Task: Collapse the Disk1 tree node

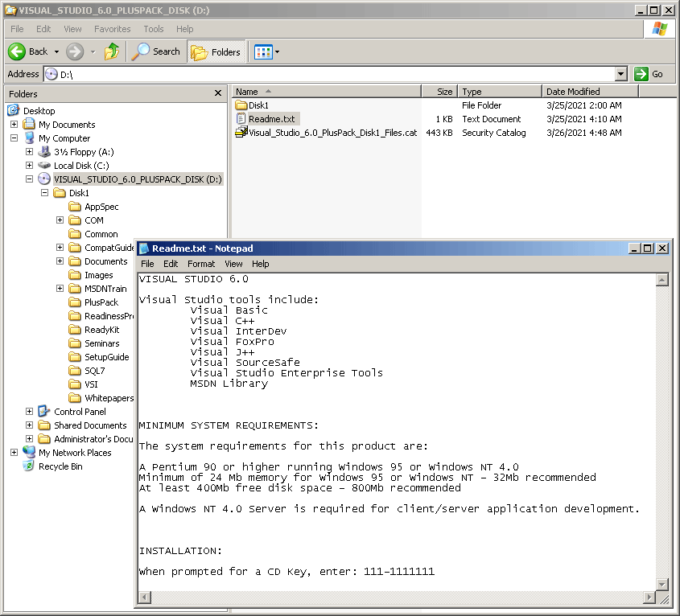Action: [x=45, y=192]
